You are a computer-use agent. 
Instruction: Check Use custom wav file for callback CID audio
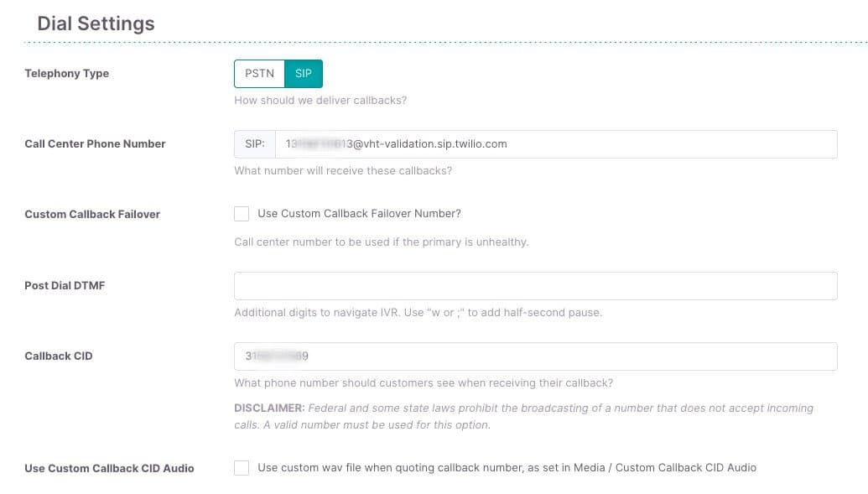(x=242, y=468)
